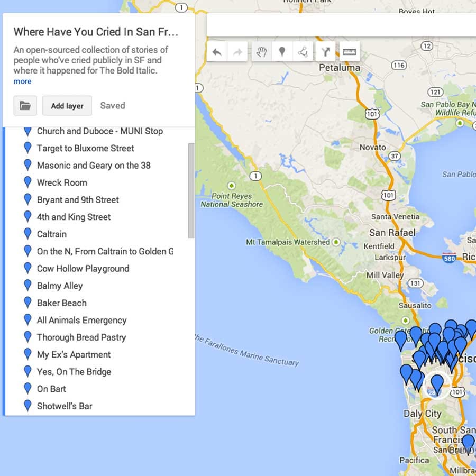The width and height of the screenshot is (476, 476).
Task: Open the "more" description link
Action: coord(22,81)
